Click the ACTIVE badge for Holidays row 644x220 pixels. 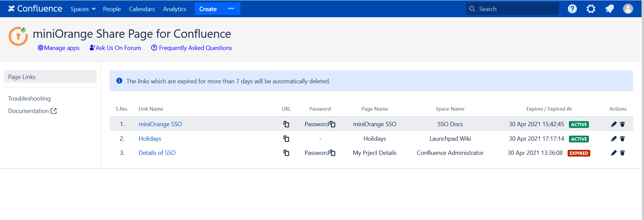579,139
